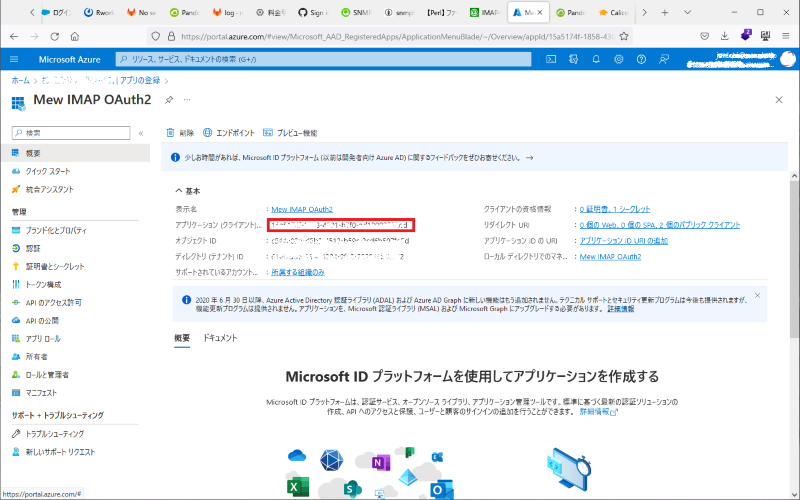Open 証明書とシークレット in the sidebar
The width and height of the screenshot is (800, 500).
click(54, 266)
